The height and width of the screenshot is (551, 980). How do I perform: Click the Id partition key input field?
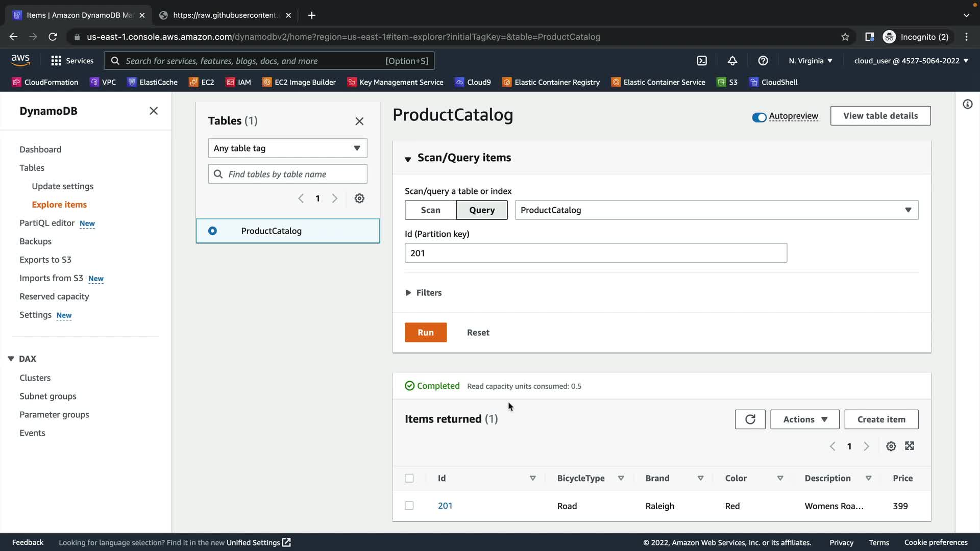[x=595, y=253]
